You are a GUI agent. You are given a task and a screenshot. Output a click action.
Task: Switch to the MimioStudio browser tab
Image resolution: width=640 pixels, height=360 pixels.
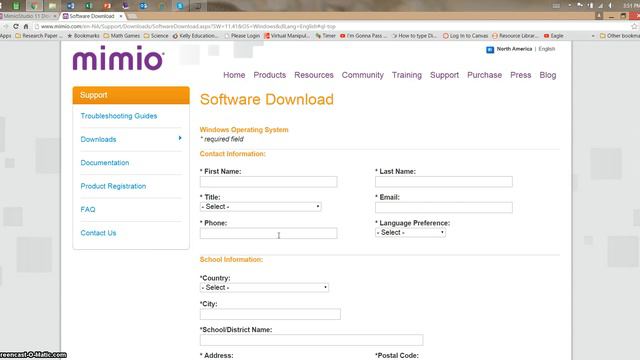(29, 16)
